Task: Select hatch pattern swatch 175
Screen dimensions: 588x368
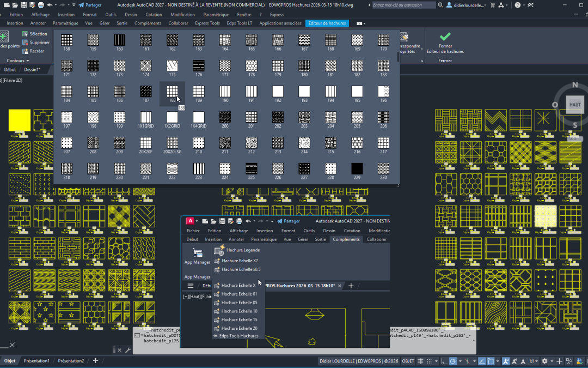Action: [172, 66]
